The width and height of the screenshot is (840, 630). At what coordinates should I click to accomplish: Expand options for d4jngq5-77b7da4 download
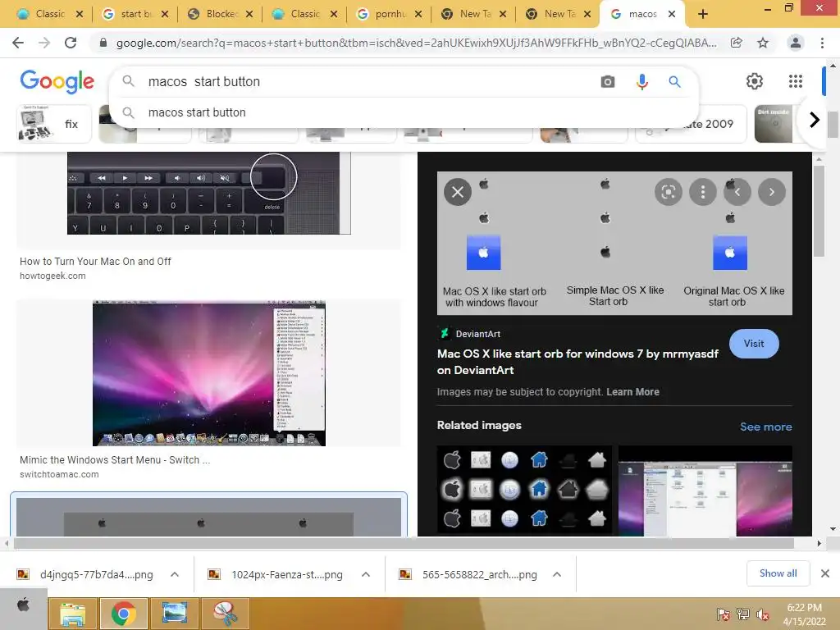pos(175,574)
